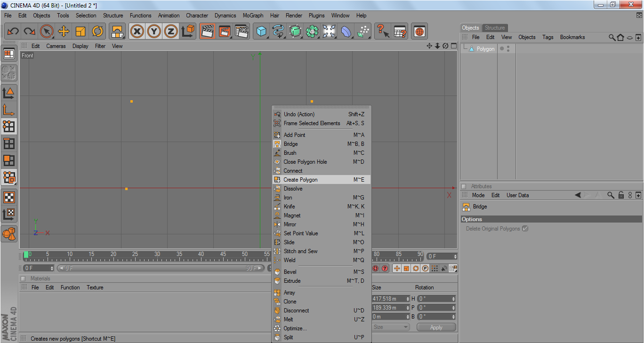
Task: Select the Live Selection tool
Action: [x=47, y=32]
